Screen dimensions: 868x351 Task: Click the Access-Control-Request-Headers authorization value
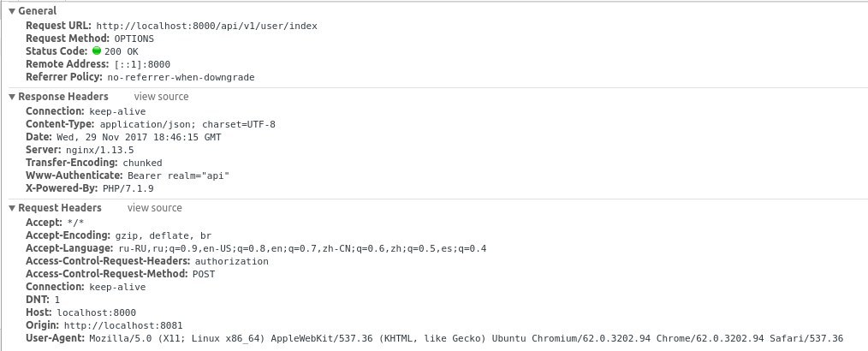pyautogui.click(x=231, y=261)
